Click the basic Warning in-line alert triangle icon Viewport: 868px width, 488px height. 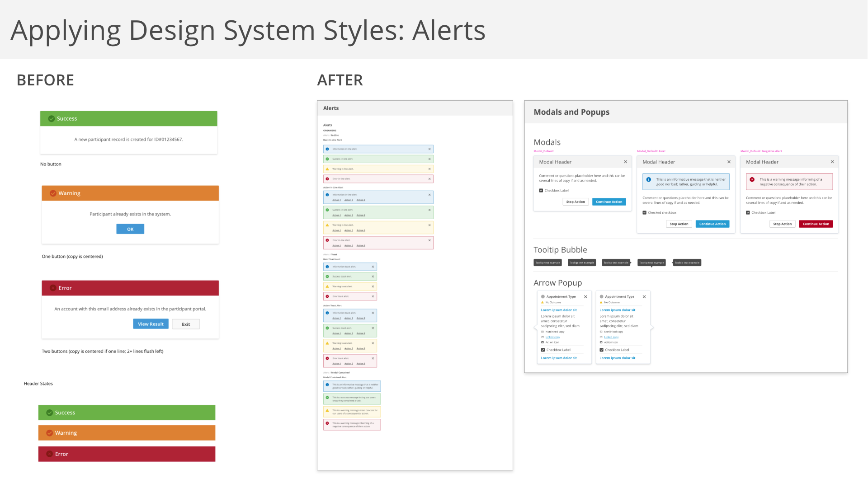pos(327,169)
